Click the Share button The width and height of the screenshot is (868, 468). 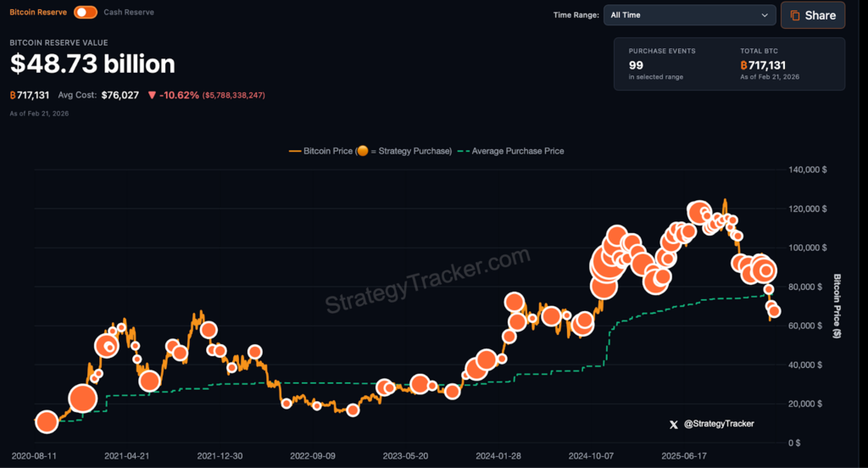pyautogui.click(x=812, y=15)
